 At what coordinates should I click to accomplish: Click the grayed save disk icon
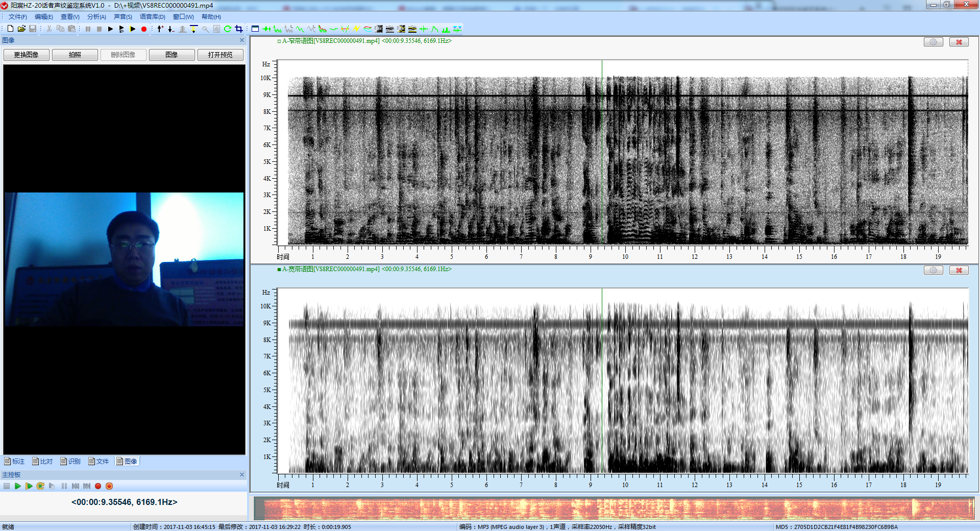coord(33,29)
